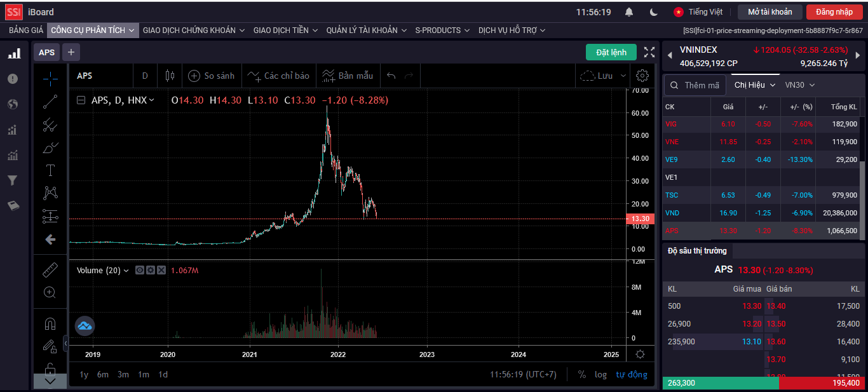
Task: Open CÔNG CỤ PHÂN TÍCH menu
Action: click(93, 30)
